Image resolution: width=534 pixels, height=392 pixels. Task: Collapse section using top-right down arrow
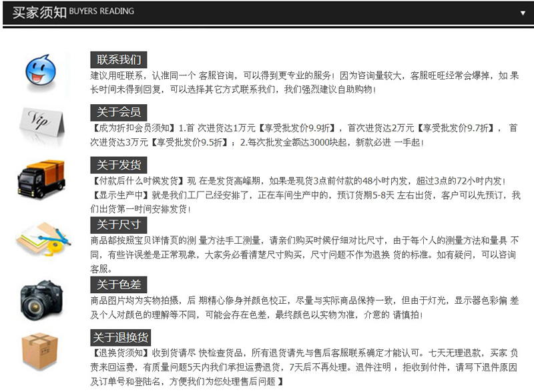pos(523,13)
